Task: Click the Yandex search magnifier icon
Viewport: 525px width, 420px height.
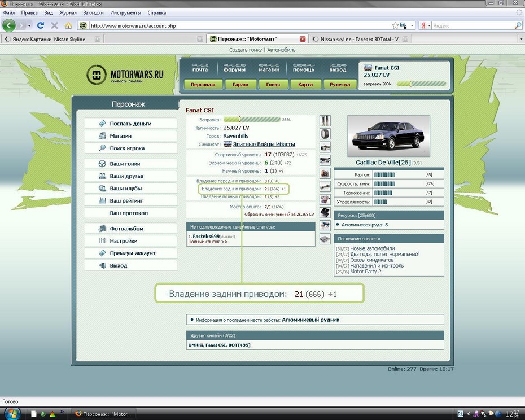Action: (518, 25)
